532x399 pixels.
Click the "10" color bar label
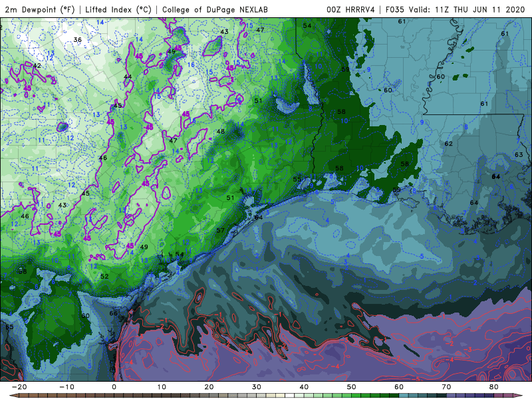point(162,387)
